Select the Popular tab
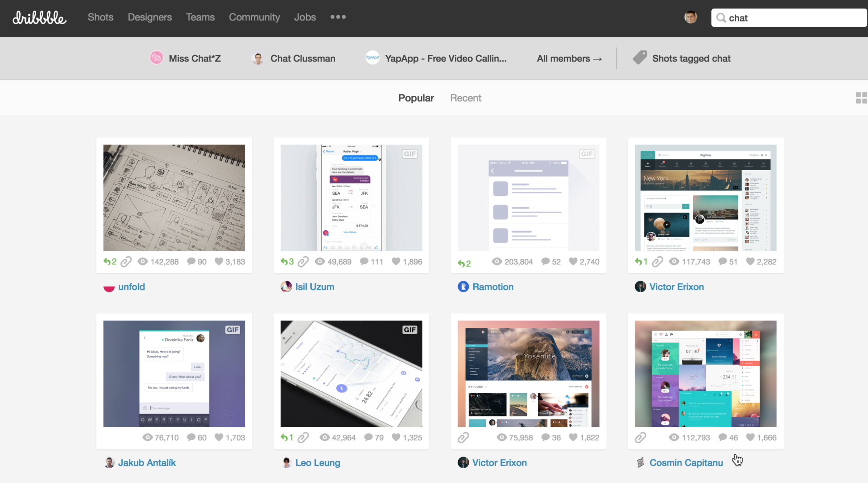The image size is (868, 483). 416,98
